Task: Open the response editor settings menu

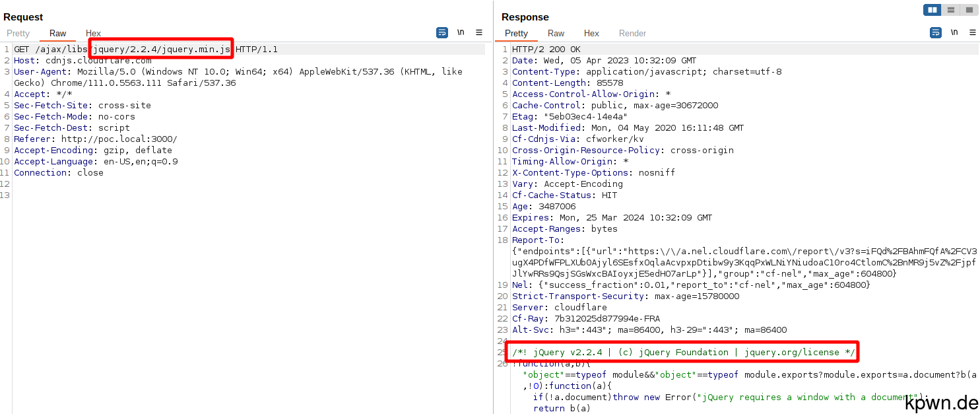Action: tap(972, 32)
